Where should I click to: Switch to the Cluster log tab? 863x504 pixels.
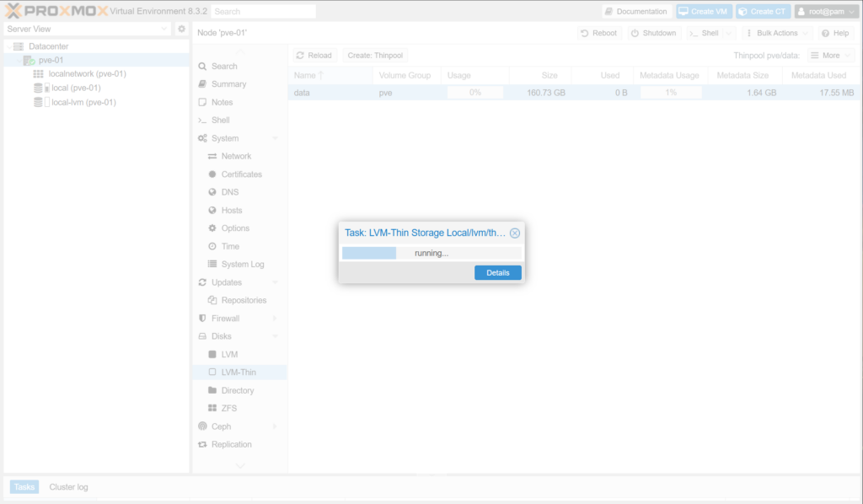[x=68, y=487]
